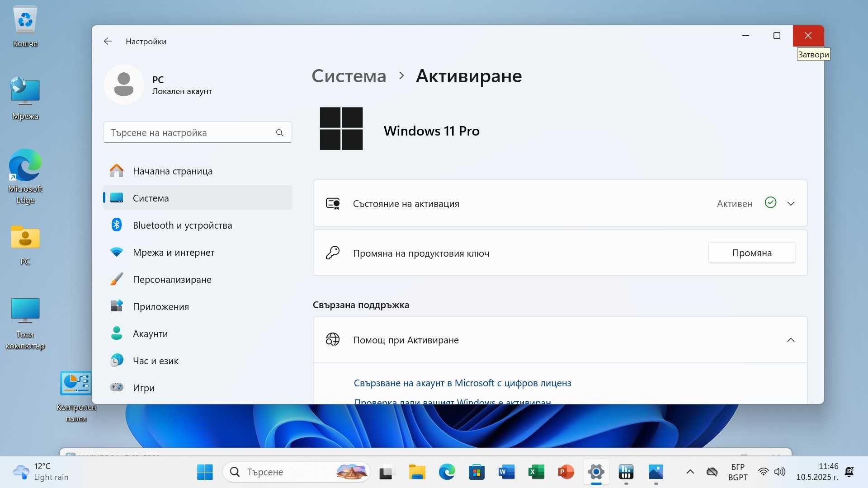Select the Bluetooth sidebar icon
This screenshot has height=488, width=868.
117,225
